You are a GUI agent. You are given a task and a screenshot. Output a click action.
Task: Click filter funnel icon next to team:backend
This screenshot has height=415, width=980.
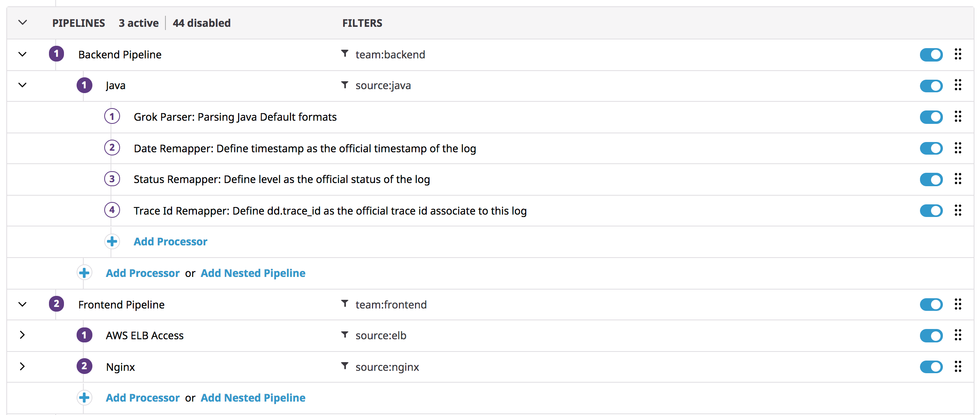pos(345,54)
